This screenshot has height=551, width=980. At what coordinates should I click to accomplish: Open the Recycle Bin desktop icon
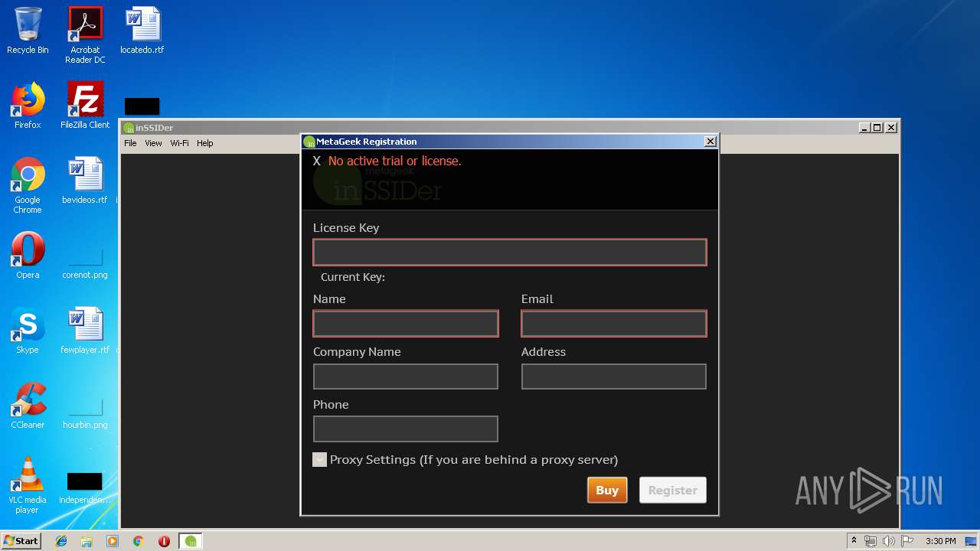pyautogui.click(x=28, y=31)
